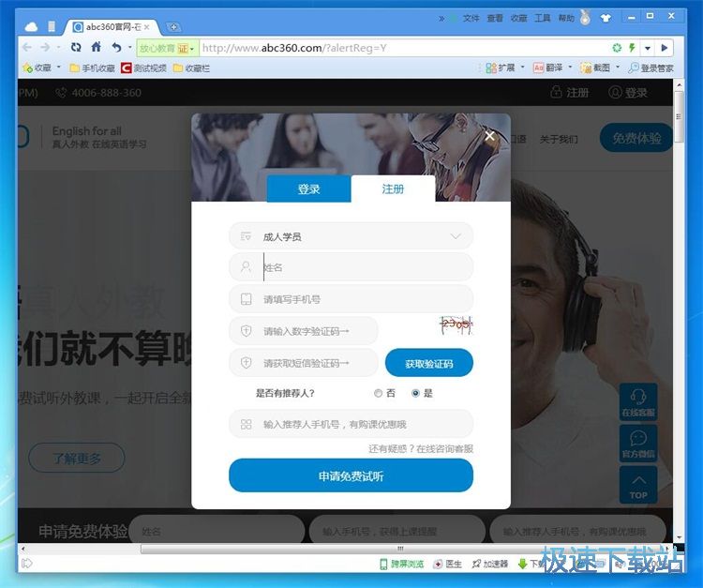The height and width of the screenshot is (588, 703).
Task: Click the shirt skin icon in title bar
Action: click(606, 18)
